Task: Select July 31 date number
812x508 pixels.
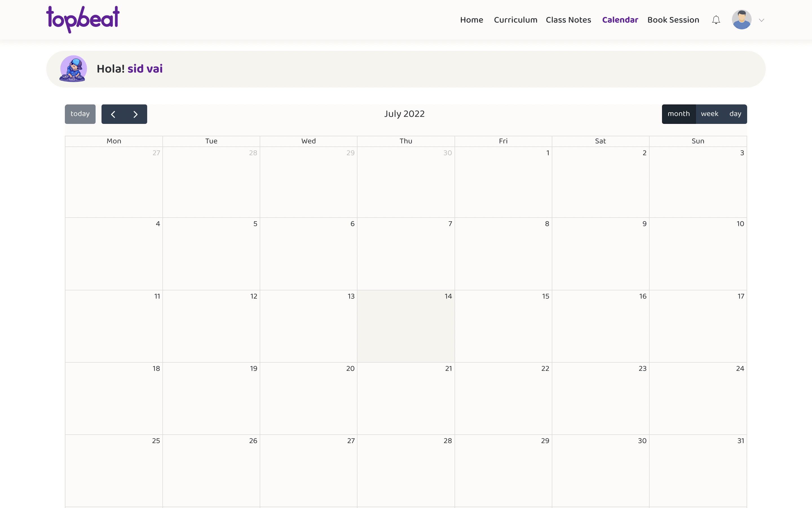Action: [741, 441]
